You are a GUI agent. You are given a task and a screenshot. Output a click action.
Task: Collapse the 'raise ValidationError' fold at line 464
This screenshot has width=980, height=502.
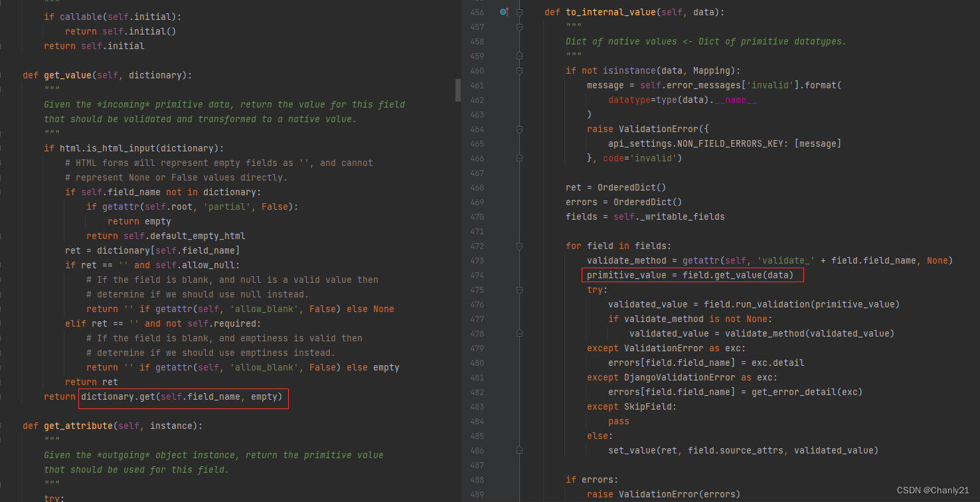[520, 129]
